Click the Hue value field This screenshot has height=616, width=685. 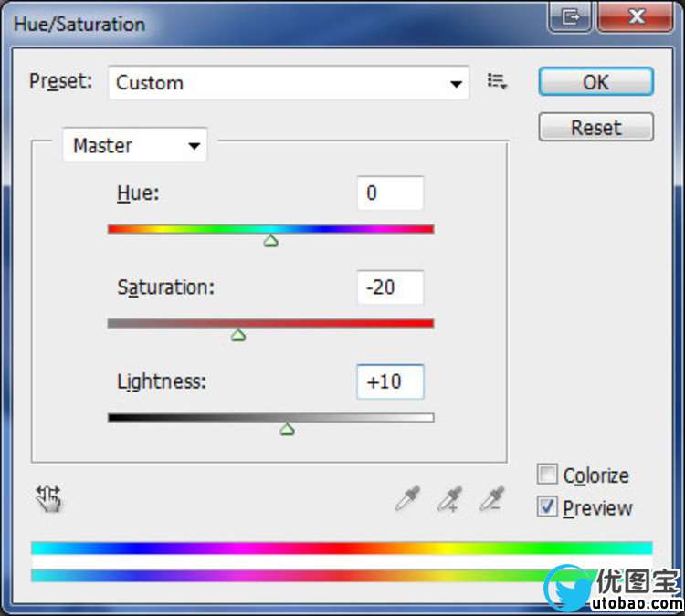coord(390,193)
